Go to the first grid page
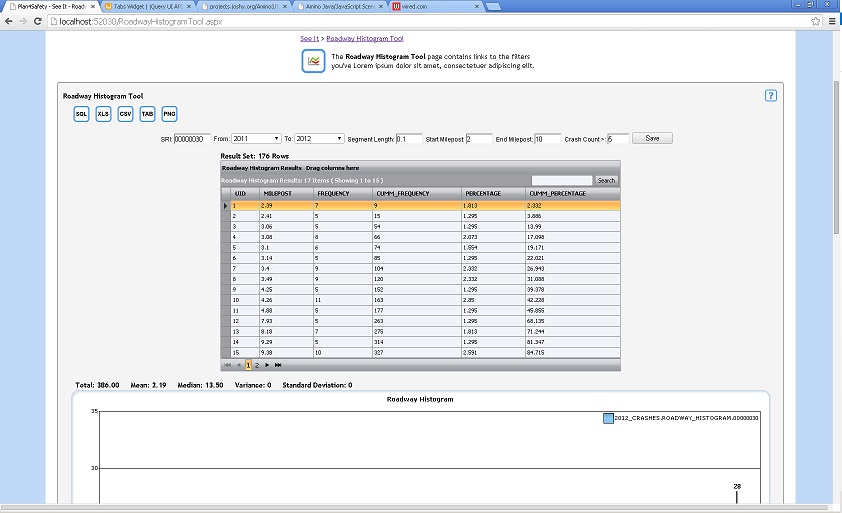 coord(227,365)
